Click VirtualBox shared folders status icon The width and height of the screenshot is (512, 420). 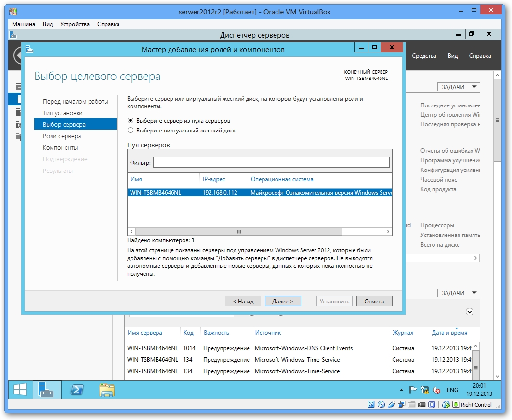(x=411, y=405)
